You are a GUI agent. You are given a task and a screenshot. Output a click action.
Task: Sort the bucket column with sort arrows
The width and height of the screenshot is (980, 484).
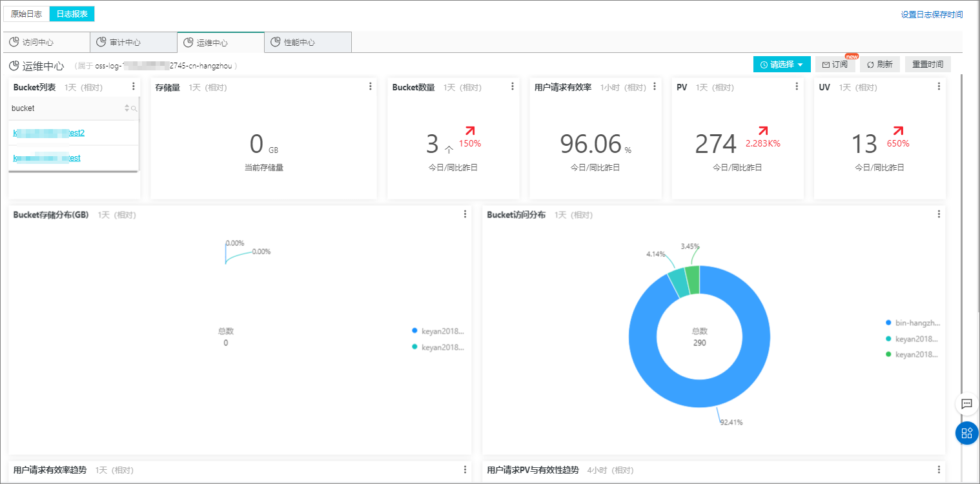click(x=127, y=109)
